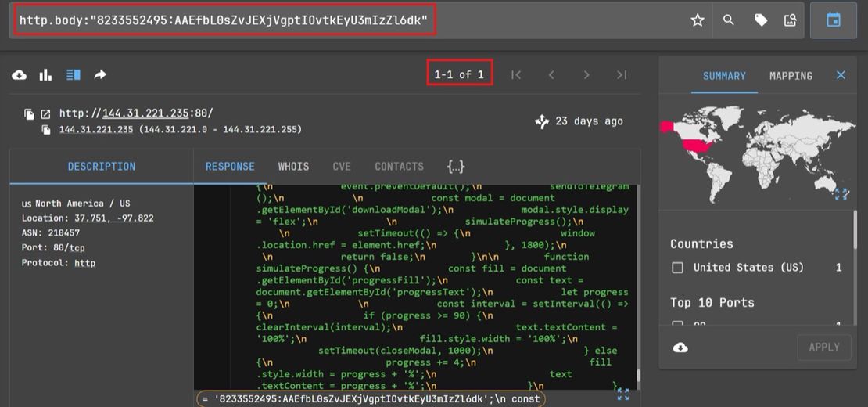Click the ASN: 210457 text
This screenshot has height=407, width=868.
(51, 233)
